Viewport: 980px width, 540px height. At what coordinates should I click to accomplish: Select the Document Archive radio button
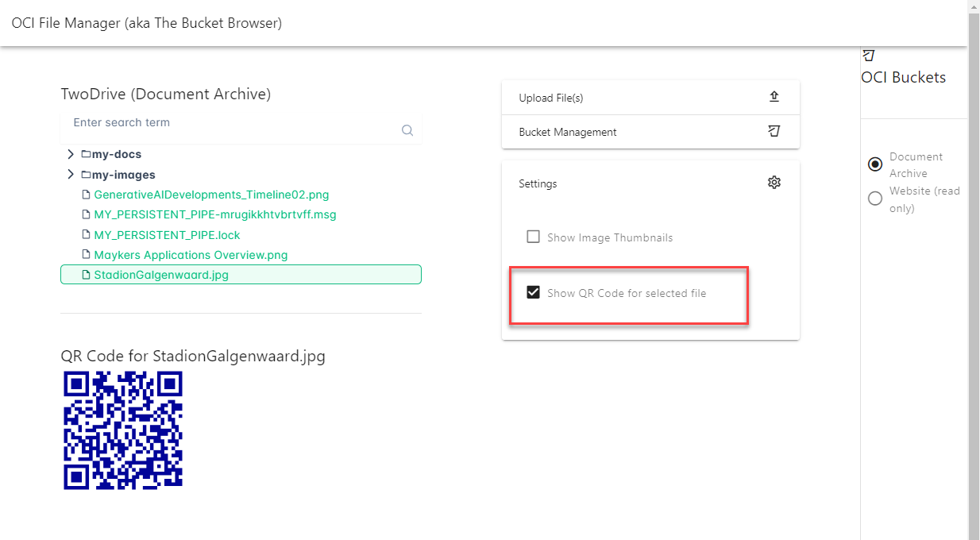point(875,164)
